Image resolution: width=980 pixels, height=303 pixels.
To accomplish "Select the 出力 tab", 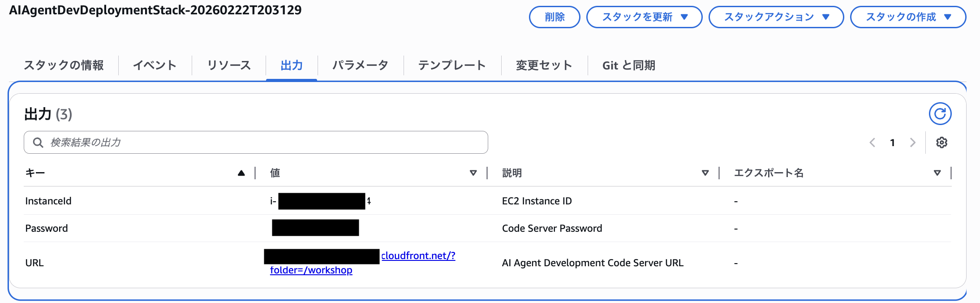I will [292, 65].
